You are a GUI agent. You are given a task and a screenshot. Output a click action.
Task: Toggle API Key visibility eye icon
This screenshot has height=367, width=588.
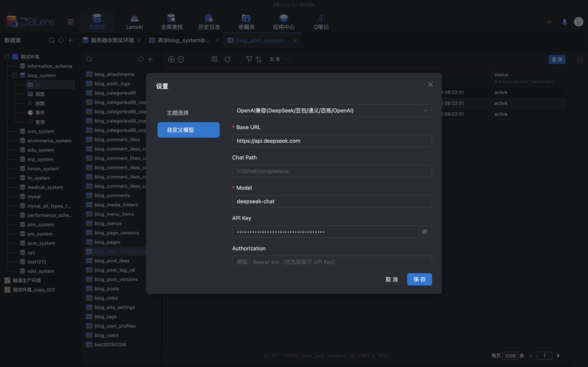(424, 231)
